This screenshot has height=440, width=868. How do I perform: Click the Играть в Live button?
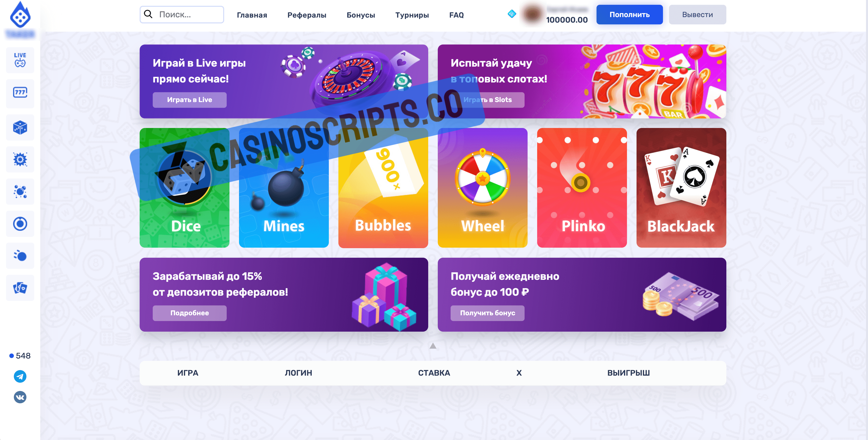[x=189, y=100]
